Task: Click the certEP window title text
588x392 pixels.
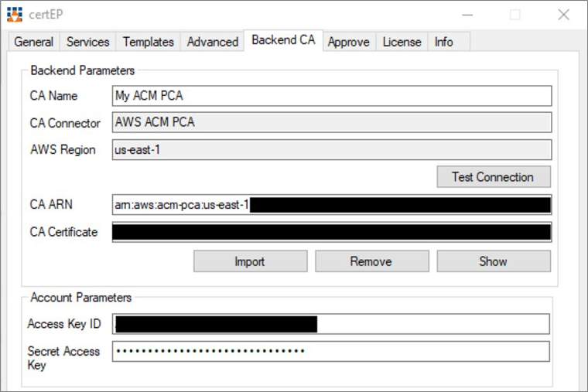Action: tap(46, 15)
